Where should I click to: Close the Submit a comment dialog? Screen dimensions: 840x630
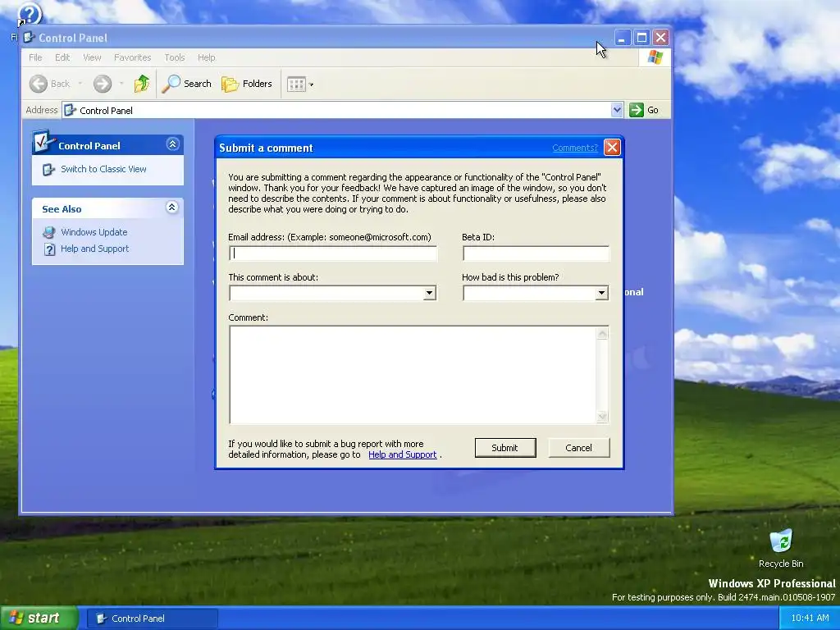pyautogui.click(x=612, y=148)
